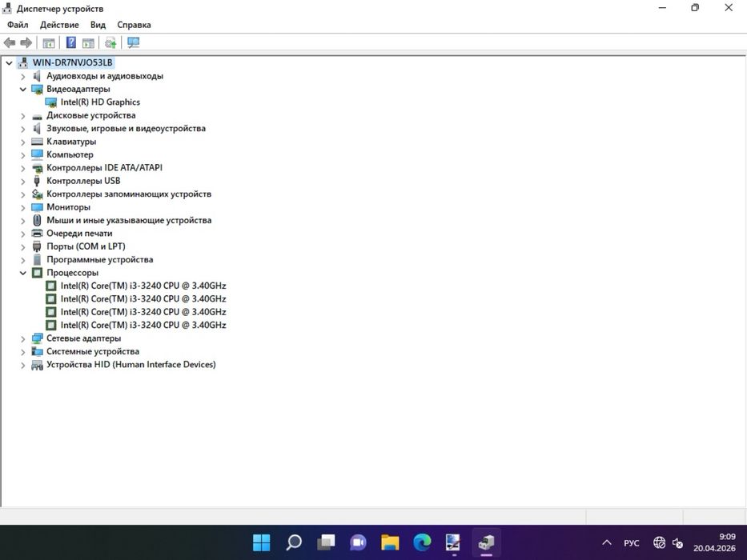
Task: Select the Очереди печати printer icon
Action: [x=37, y=234]
